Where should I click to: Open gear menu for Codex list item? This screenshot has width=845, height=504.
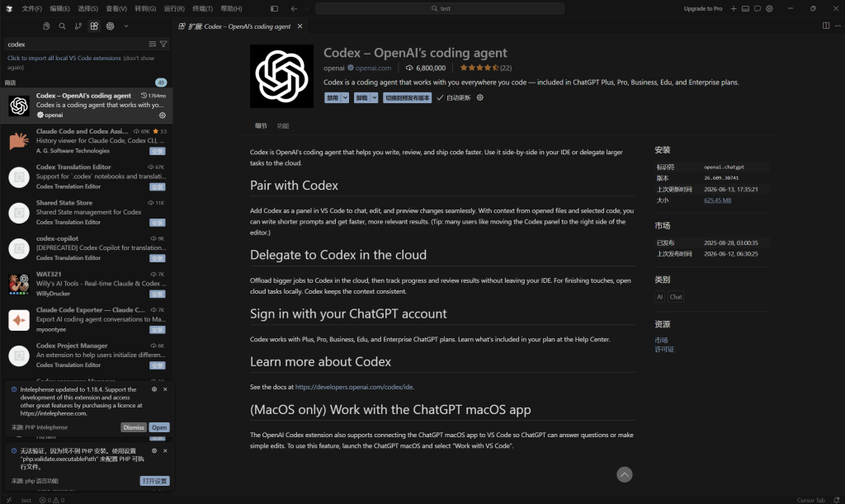tap(163, 115)
